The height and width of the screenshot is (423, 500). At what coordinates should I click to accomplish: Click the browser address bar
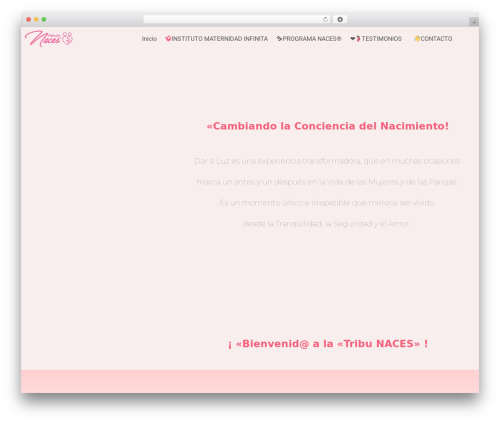[236, 19]
